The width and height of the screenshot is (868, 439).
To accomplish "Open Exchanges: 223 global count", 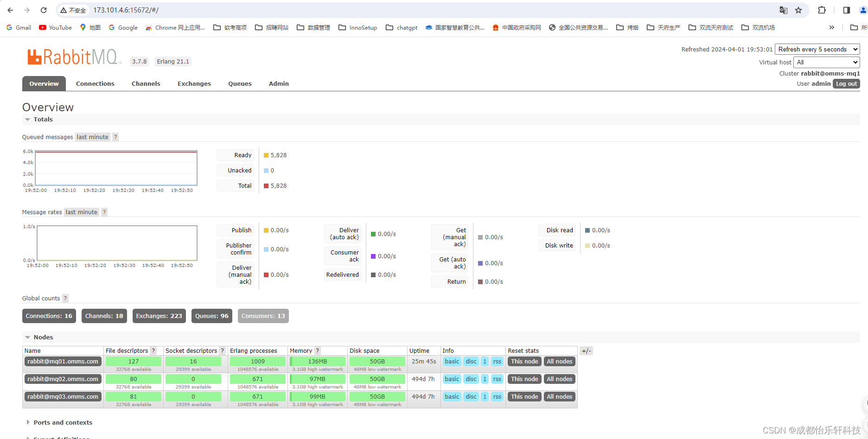I will pyautogui.click(x=159, y=316).
